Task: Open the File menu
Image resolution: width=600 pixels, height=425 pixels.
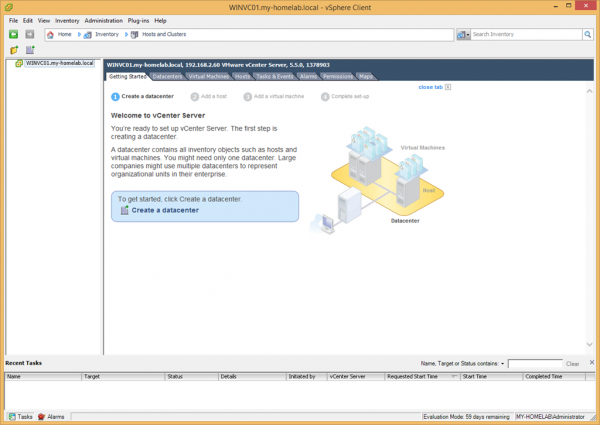Action: pyautogui.click(x=13, y=21)
